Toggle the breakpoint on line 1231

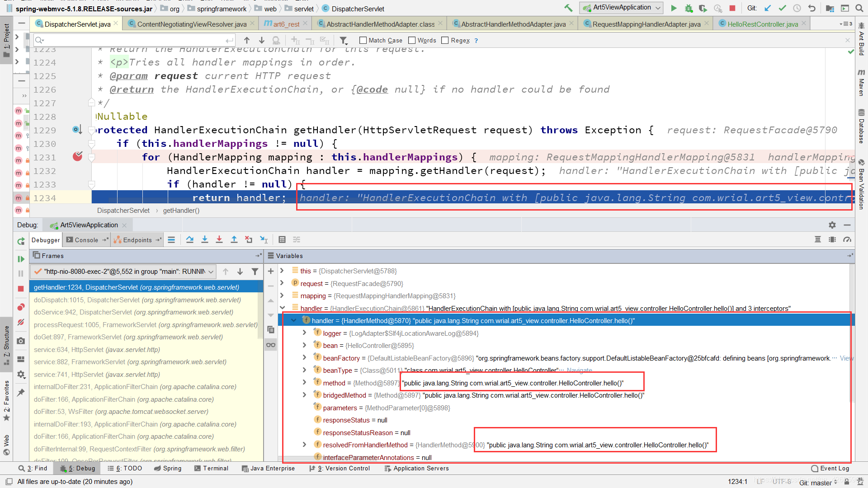click(78, 156)
